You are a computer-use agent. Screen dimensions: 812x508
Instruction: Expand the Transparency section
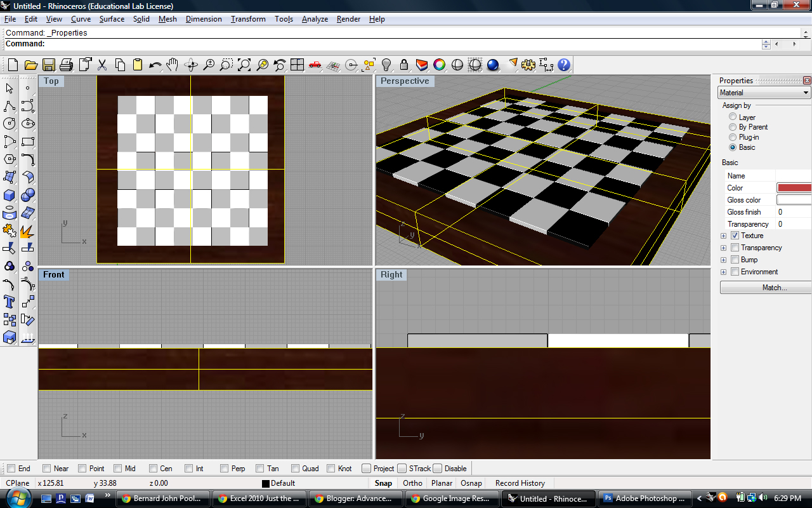(723, 248)
